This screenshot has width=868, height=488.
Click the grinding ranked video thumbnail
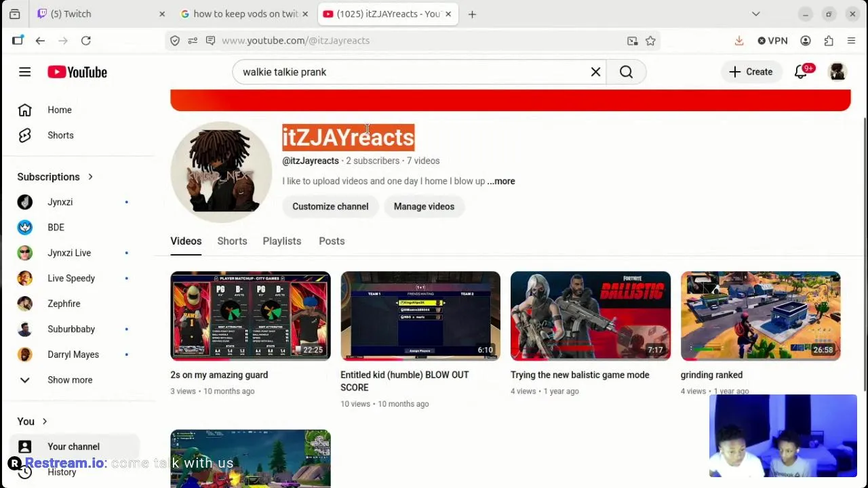tap(761, 316)
